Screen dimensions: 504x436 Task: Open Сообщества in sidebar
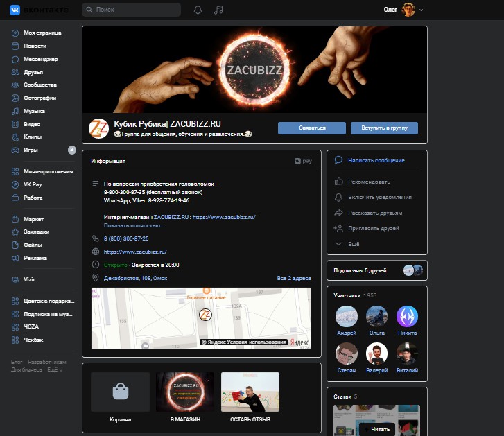(x=40, y=85)
